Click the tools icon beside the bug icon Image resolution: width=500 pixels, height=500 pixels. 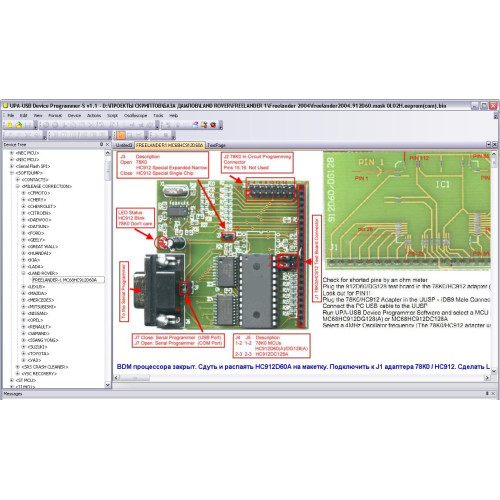click(204, 125)
